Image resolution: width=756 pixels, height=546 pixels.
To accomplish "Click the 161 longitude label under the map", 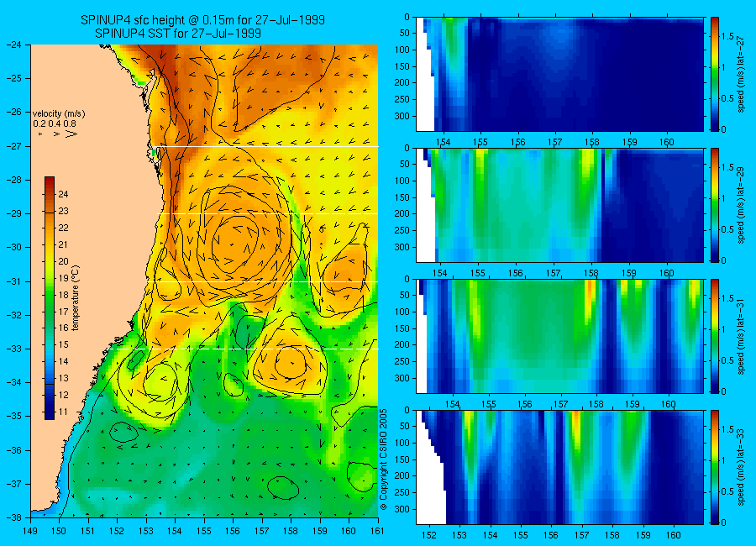I will pyautogui.click(x=378, y=532).
